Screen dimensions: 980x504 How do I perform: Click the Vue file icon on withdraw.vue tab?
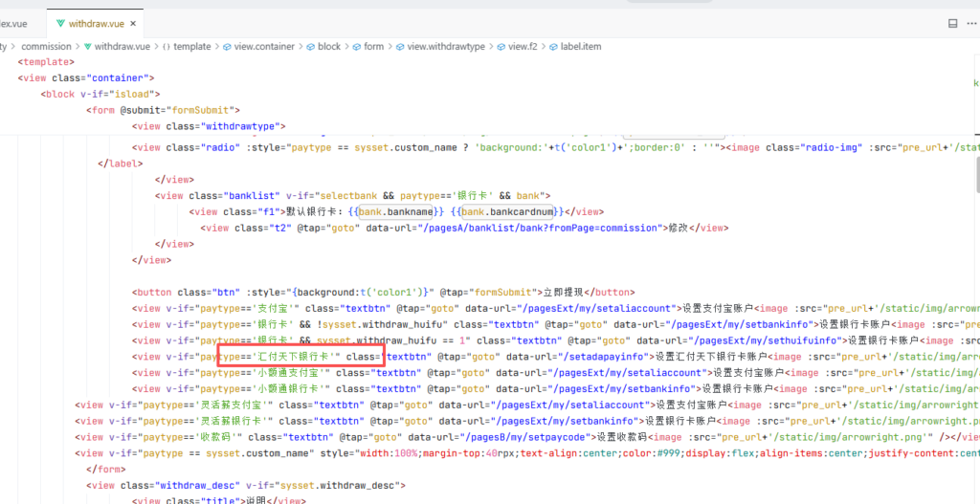coord(62,22)
